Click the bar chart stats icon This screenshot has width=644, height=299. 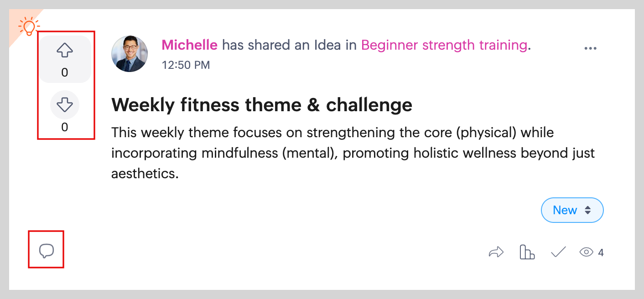527,252
